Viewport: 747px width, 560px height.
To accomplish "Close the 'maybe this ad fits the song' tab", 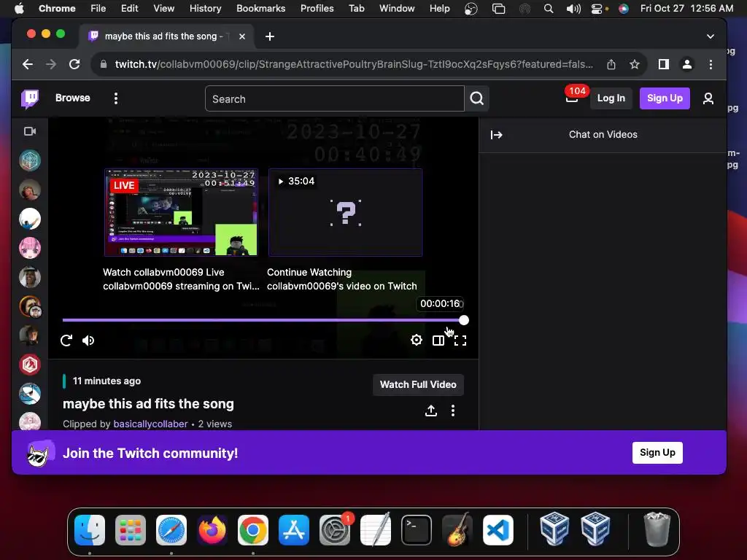I will coord(242,36).
